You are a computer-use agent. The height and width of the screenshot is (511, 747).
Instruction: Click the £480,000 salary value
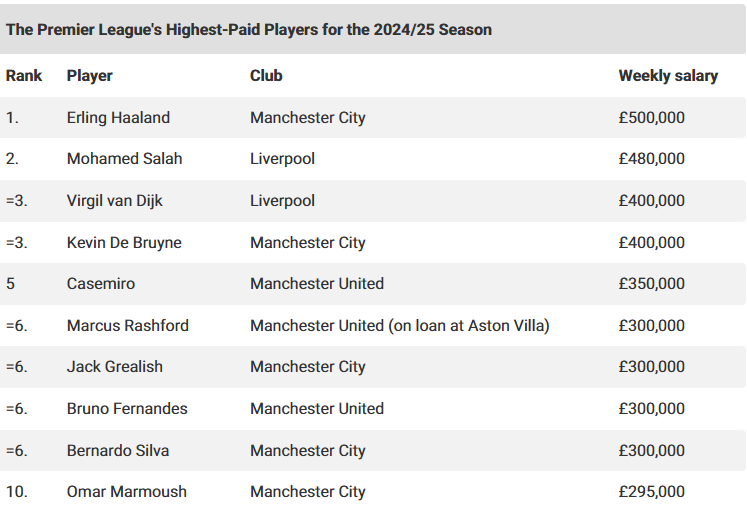click(x=651, y=159)
